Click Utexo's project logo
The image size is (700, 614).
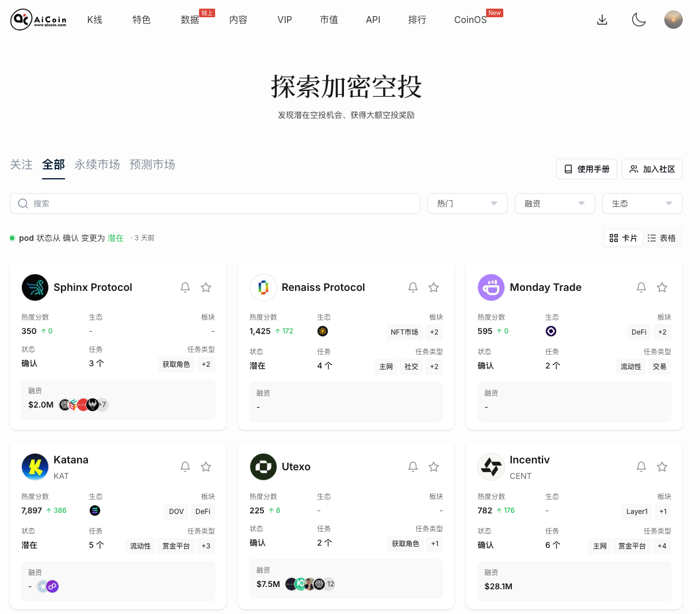(263, 466)
